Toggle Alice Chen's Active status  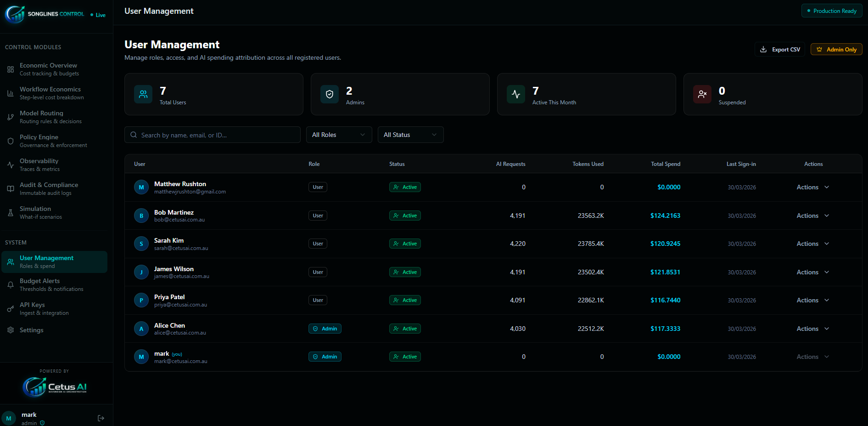(x=405, y=328)
